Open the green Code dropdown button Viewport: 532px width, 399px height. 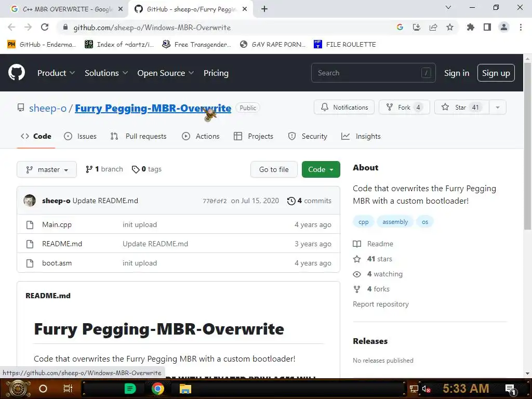click(321, 169)
